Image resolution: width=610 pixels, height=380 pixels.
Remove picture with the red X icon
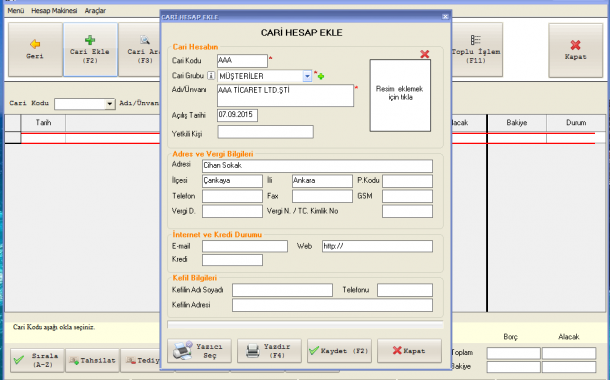point(424,54)
